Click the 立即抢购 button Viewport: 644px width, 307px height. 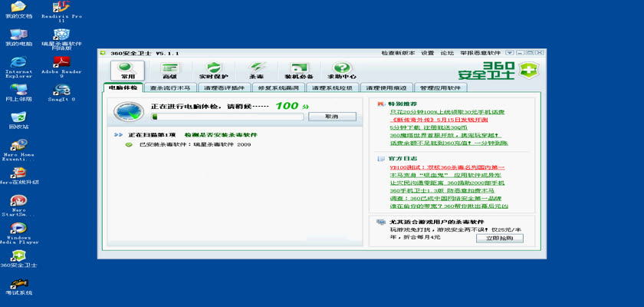500,239
